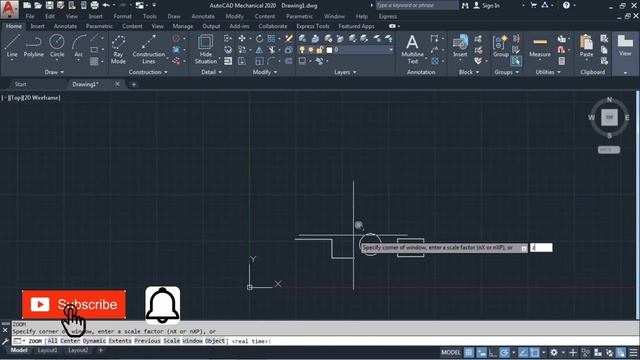Open the AutoCAD application menu logo

click(9, 9)
